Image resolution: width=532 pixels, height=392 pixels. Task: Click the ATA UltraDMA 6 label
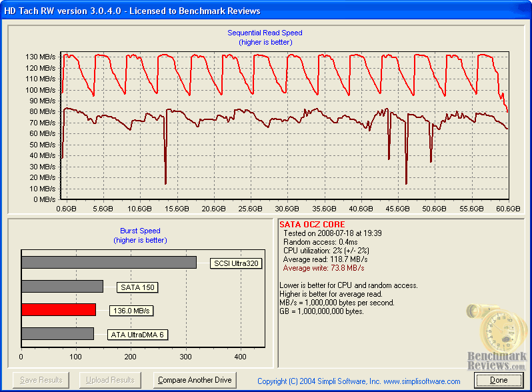coord(137,334)
